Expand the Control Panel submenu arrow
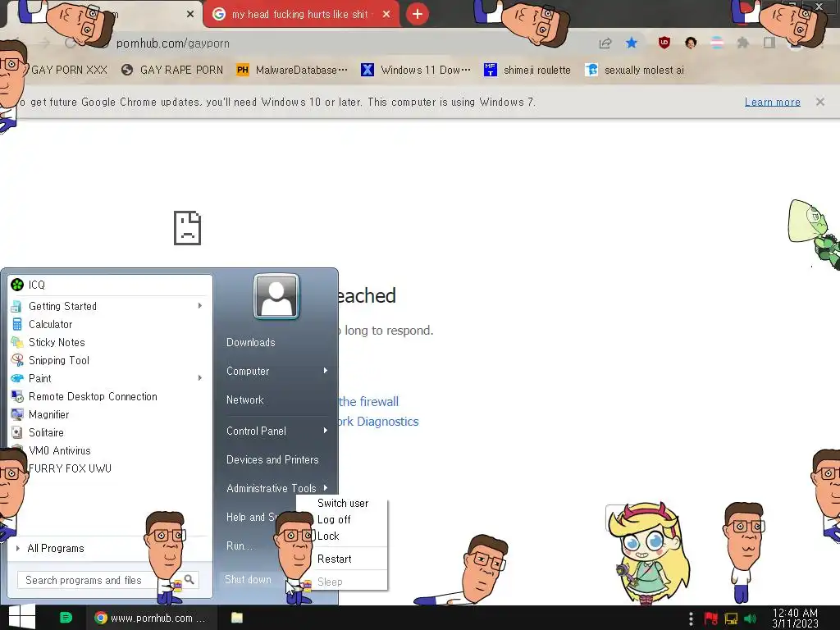 [325, 431]
